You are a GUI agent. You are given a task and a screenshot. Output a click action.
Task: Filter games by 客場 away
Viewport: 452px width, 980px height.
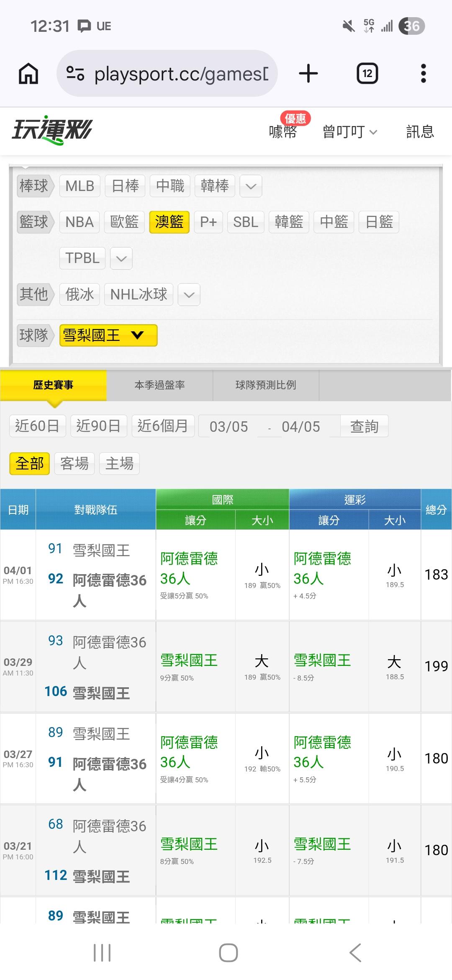pyautogui.click(x=74, y=464)
